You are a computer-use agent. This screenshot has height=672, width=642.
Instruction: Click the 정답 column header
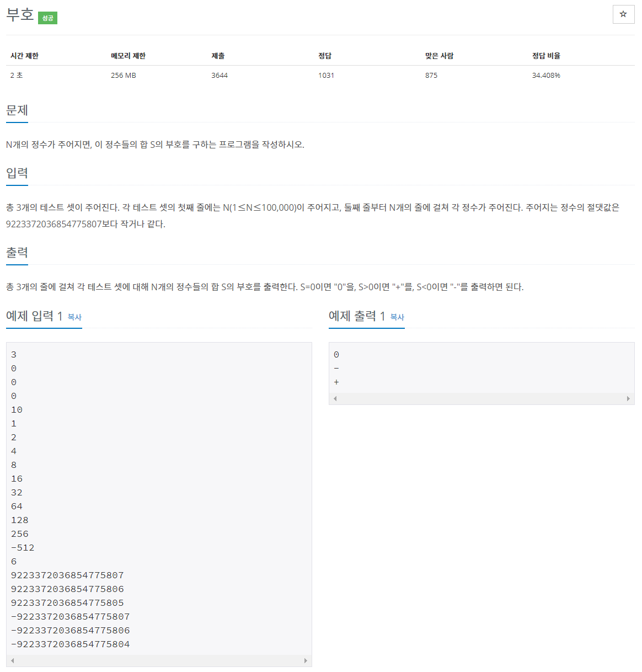click(325, 56)
